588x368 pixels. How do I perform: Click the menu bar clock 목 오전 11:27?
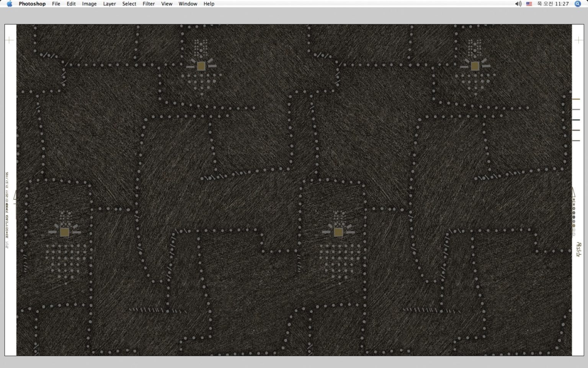pyautogui.click(x=553, y=4)
